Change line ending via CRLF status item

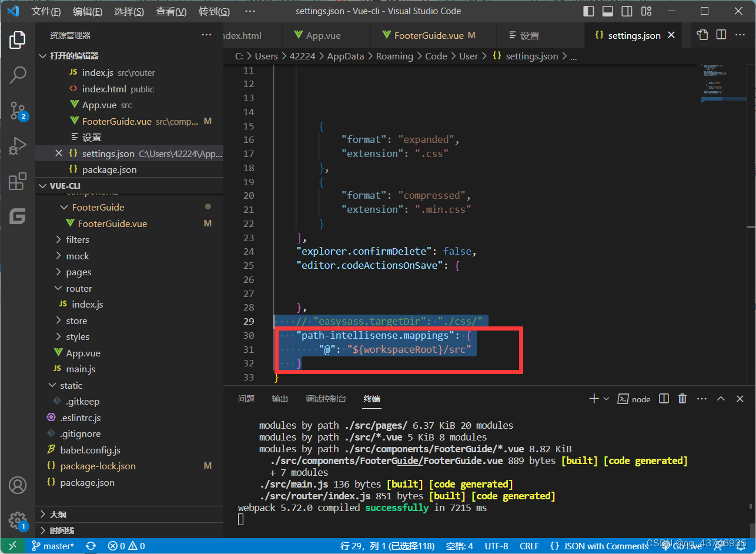pos(529,546)
